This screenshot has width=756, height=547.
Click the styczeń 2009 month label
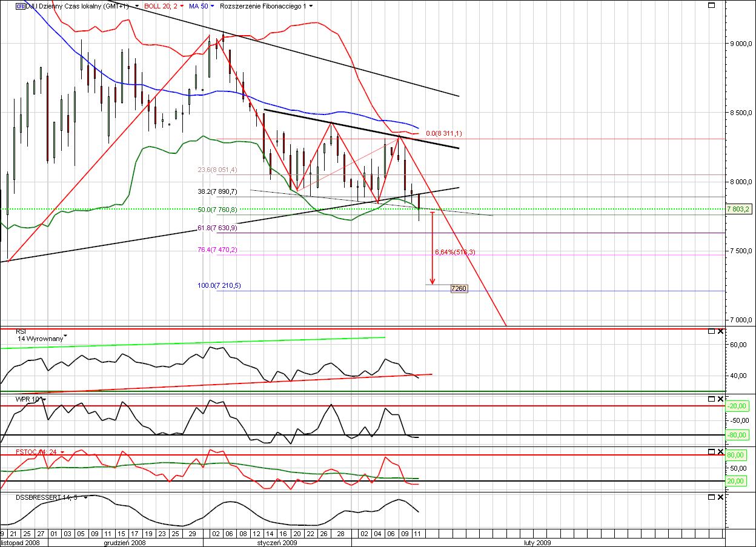tap(277, 543)
